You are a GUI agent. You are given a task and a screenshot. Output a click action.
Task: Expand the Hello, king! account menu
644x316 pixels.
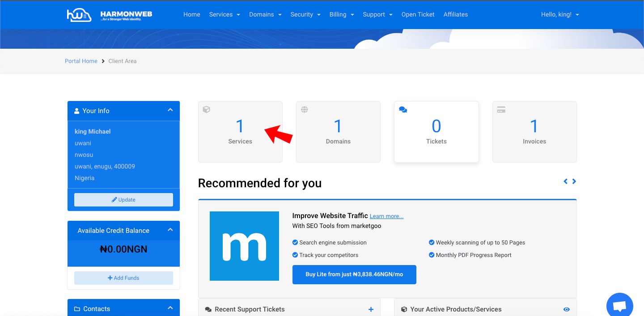560,15
